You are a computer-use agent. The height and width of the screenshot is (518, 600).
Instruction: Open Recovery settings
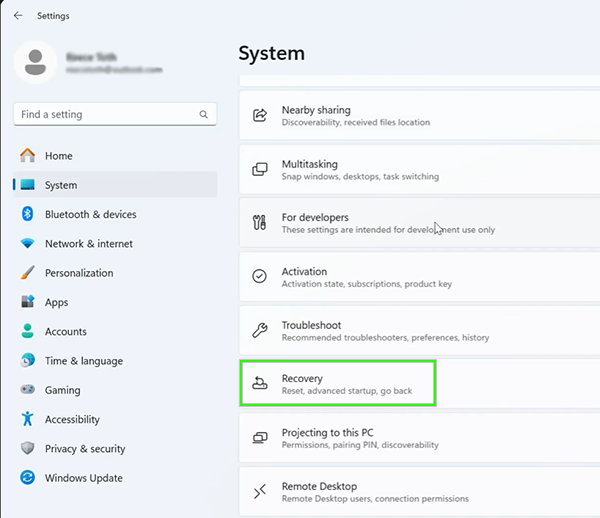click(419, 383)
